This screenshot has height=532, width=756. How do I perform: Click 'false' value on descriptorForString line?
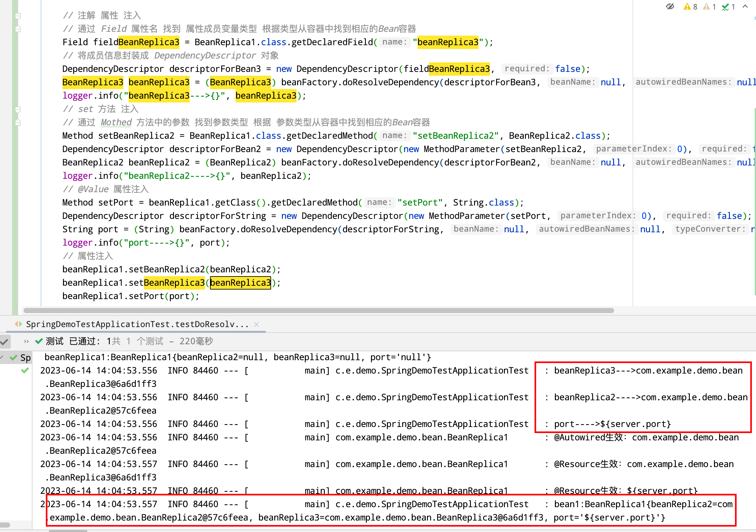[x=730, y=216]
